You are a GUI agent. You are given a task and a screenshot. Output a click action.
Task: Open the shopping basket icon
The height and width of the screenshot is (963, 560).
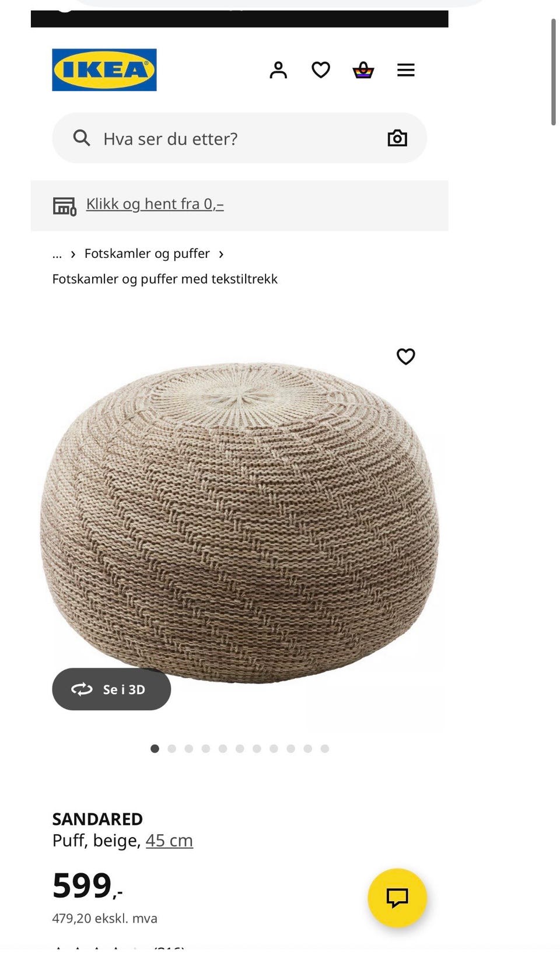[363, 70]
